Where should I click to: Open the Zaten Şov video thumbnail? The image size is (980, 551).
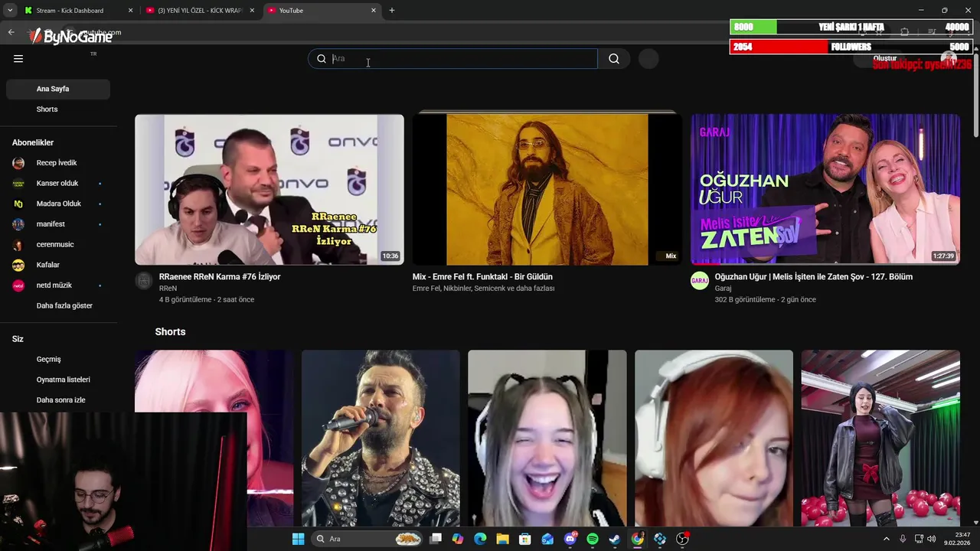click(825, 190)
